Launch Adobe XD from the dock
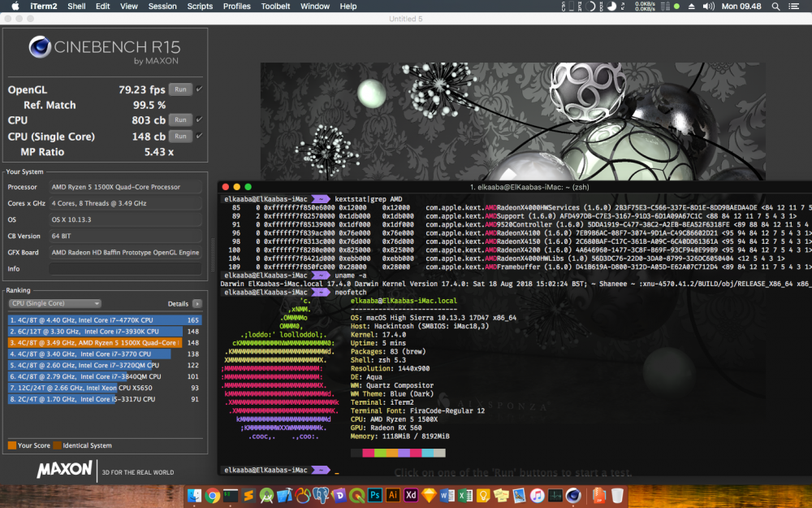 point(411,496)
